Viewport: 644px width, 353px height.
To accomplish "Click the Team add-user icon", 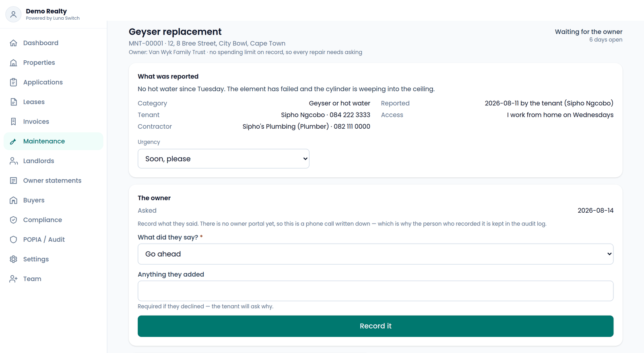I will point(13,279).
